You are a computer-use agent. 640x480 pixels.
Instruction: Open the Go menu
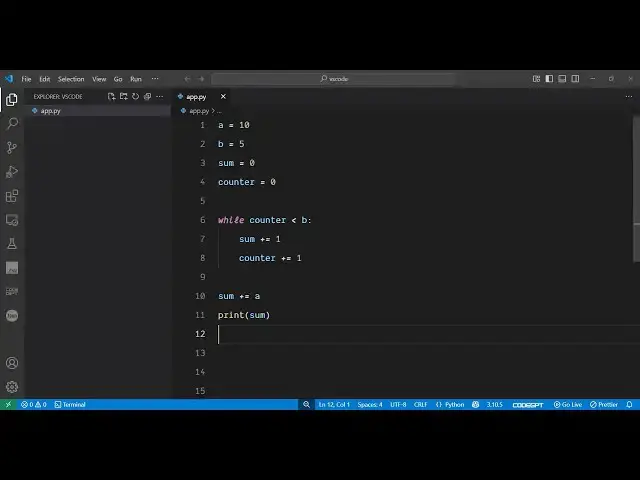click(x=118, y=79)
